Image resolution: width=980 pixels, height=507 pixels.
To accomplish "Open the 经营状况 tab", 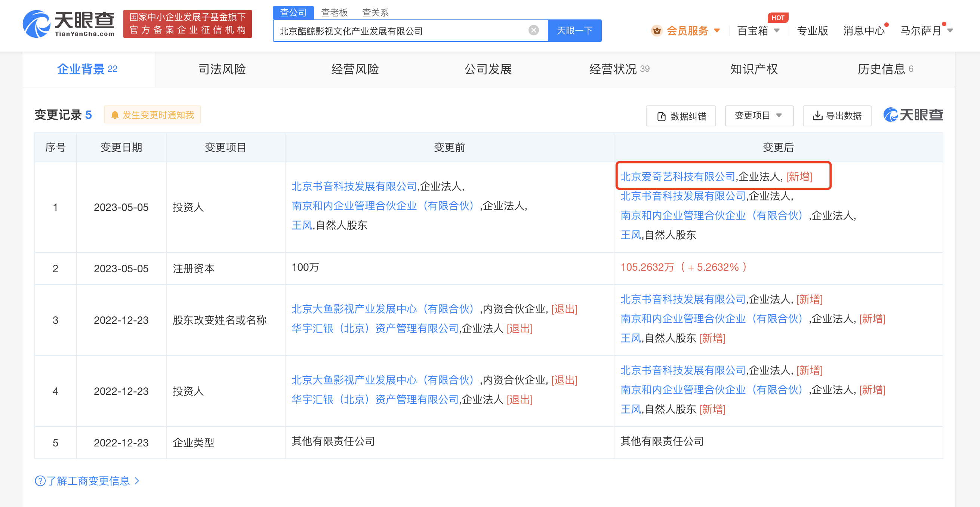I will 619,69.
